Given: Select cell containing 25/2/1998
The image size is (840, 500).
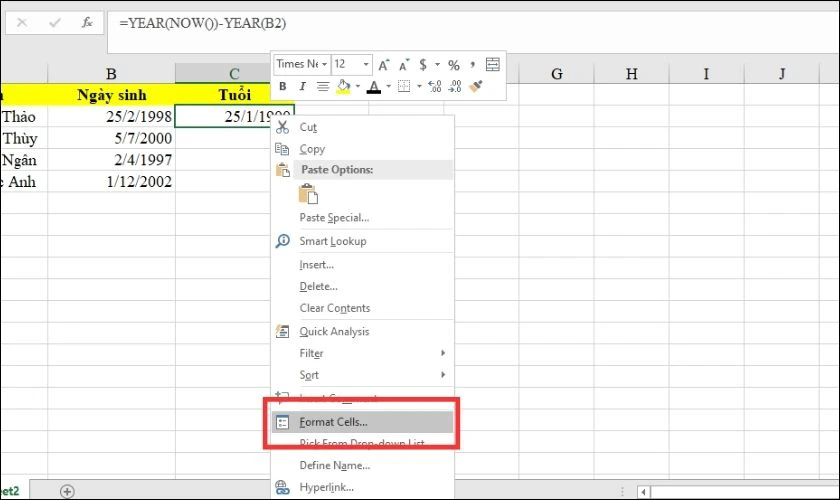Looking at the screenshot, I should pyautogui.click(x=111, y=116).
